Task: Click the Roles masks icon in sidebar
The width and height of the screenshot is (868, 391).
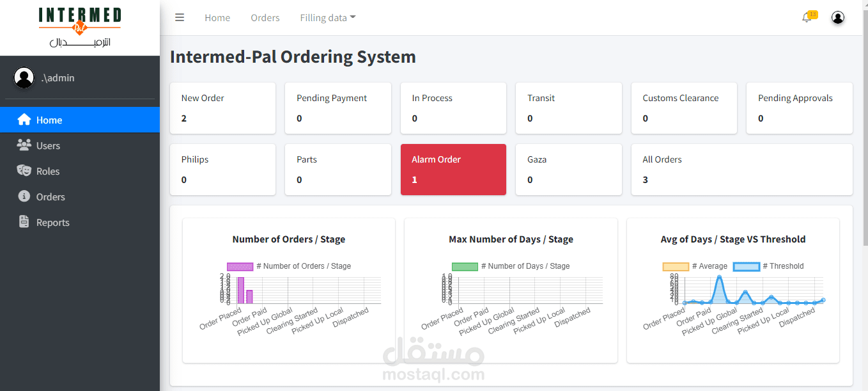Action: tap(24, 171)
